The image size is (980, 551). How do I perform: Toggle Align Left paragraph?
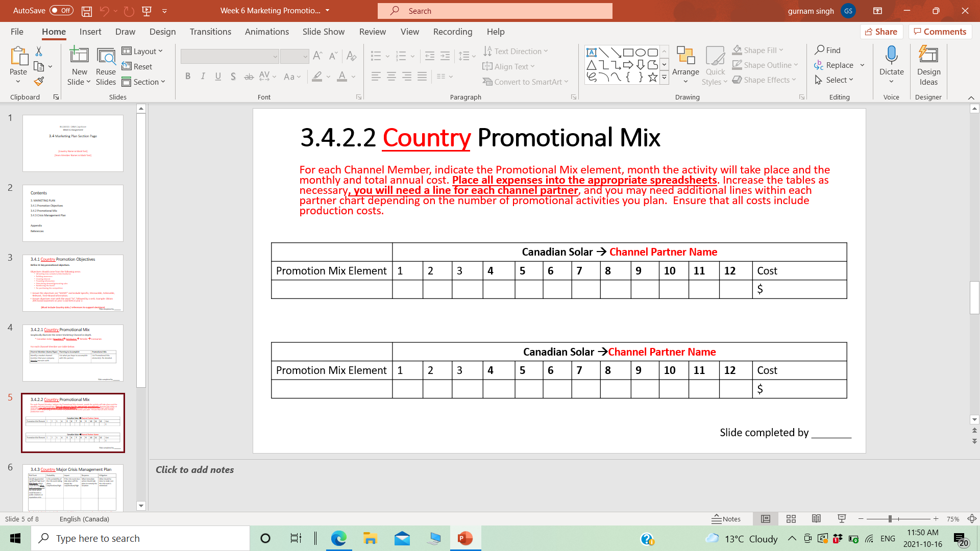pos(376,77)
